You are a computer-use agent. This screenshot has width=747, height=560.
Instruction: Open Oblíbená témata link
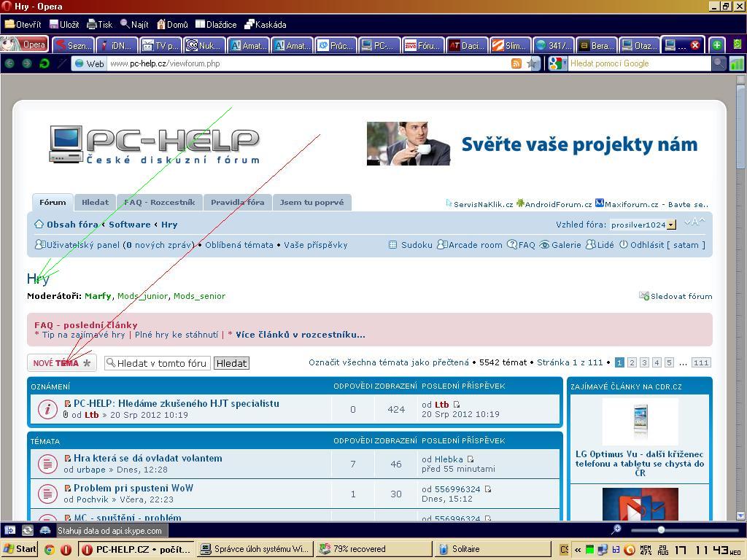pos(239,245)
